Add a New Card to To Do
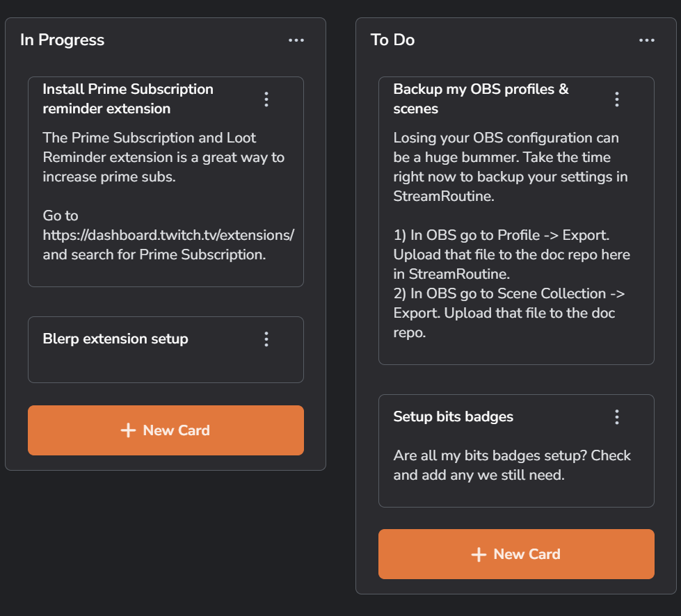 pyautogui.click(x=516, y=554)
